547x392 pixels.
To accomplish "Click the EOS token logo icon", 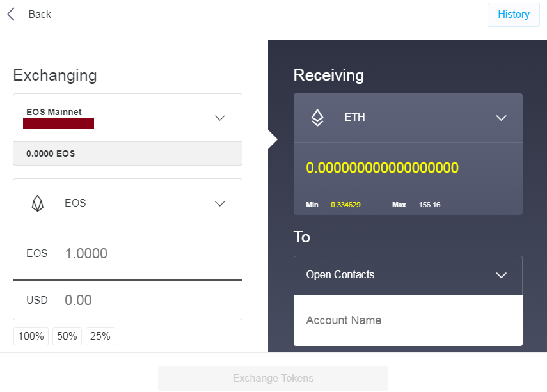I will pos(38,203).
